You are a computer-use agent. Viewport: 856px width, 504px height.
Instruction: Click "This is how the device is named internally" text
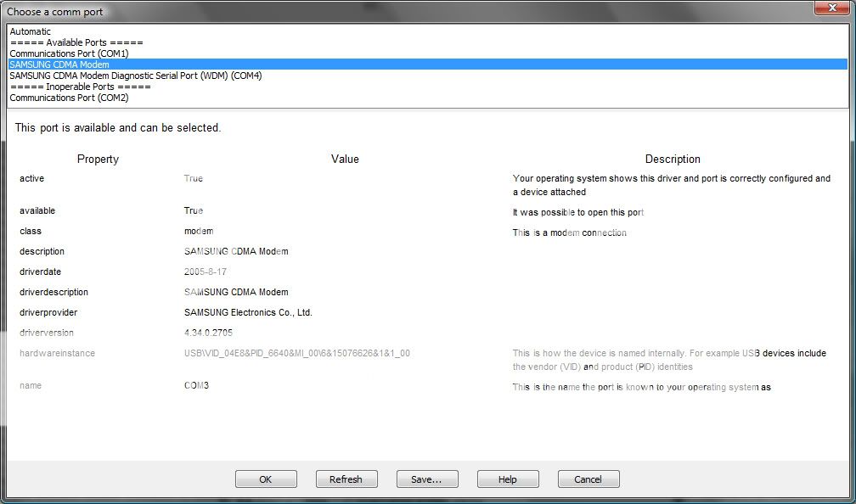coord(669,360)
